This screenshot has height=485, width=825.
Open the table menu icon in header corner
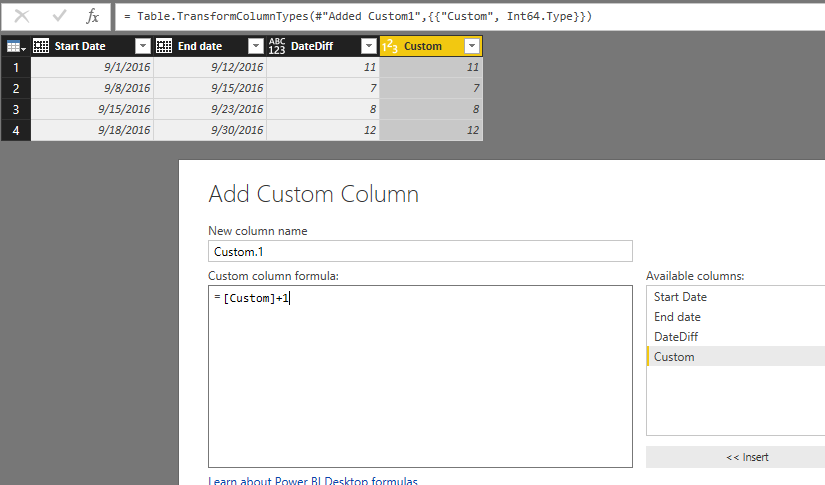(16, 46)
